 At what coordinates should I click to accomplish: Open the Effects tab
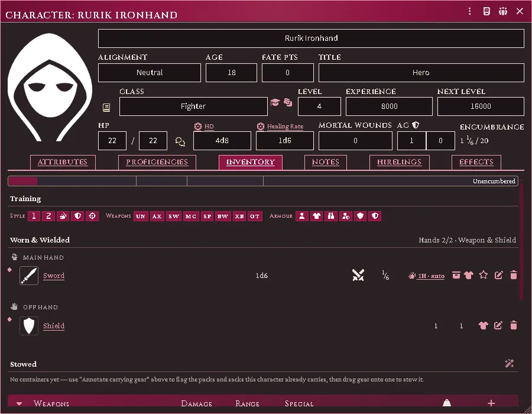pyautogui.click(x=476, y=162)
